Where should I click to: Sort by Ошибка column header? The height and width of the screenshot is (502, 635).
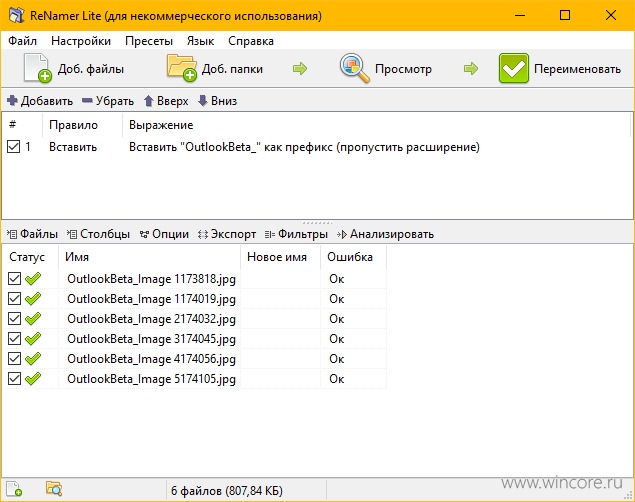354,257
